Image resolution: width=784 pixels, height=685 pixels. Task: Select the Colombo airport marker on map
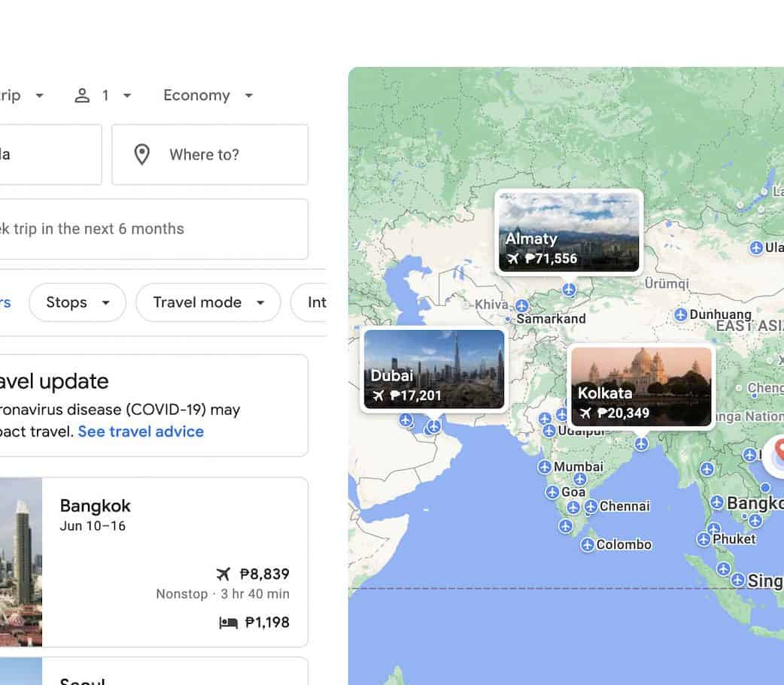(x=588, y=544)
